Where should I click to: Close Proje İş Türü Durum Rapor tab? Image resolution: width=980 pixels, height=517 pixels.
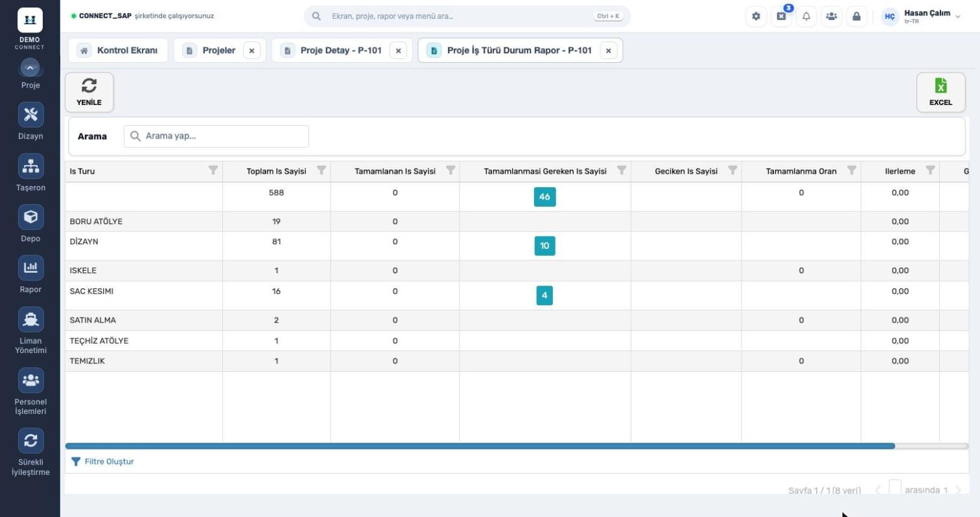608,51
